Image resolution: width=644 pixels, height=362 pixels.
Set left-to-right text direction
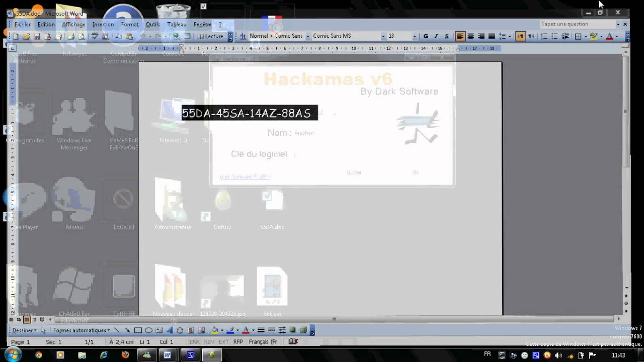(x=520, y=36)
